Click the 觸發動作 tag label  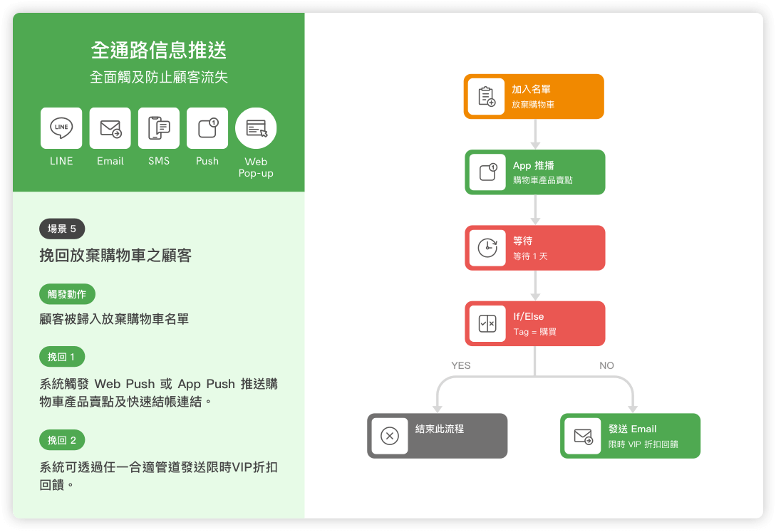tap(67, 293)
